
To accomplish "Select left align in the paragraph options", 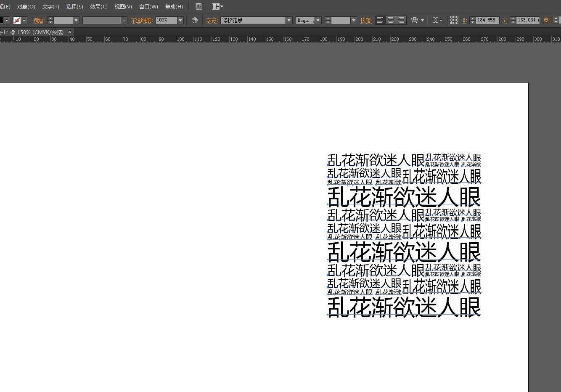I will (380, 20).
